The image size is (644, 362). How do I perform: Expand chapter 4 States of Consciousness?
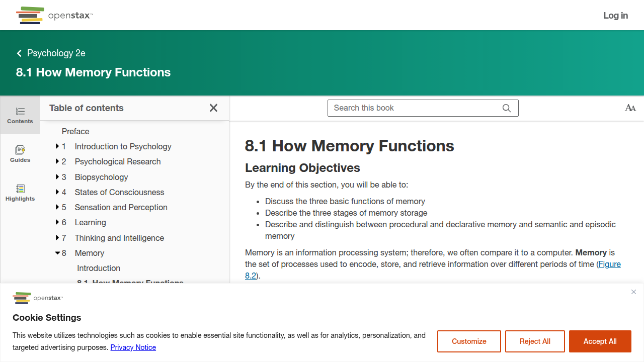(57, 192)
